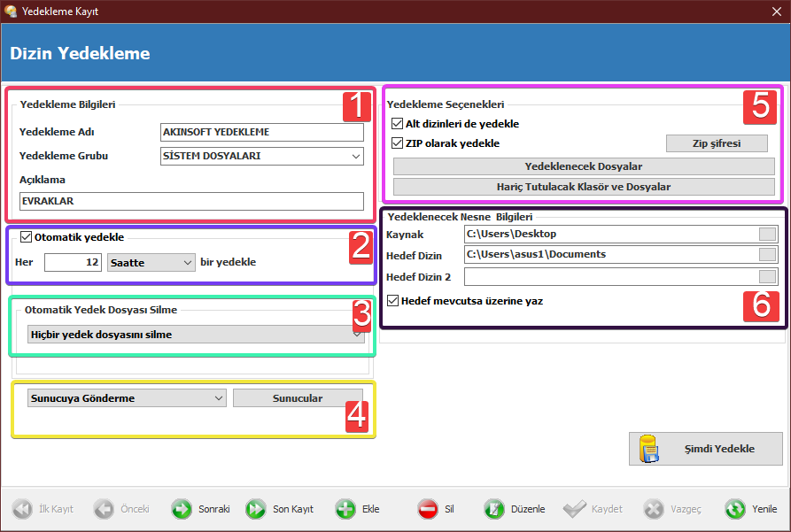
Task: Refresh with the Yenile button
Action: coord(750,509)
